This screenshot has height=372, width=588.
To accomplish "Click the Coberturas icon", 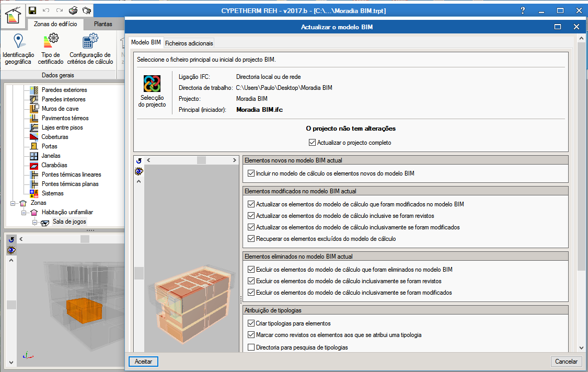I will (x=34, y=136).
